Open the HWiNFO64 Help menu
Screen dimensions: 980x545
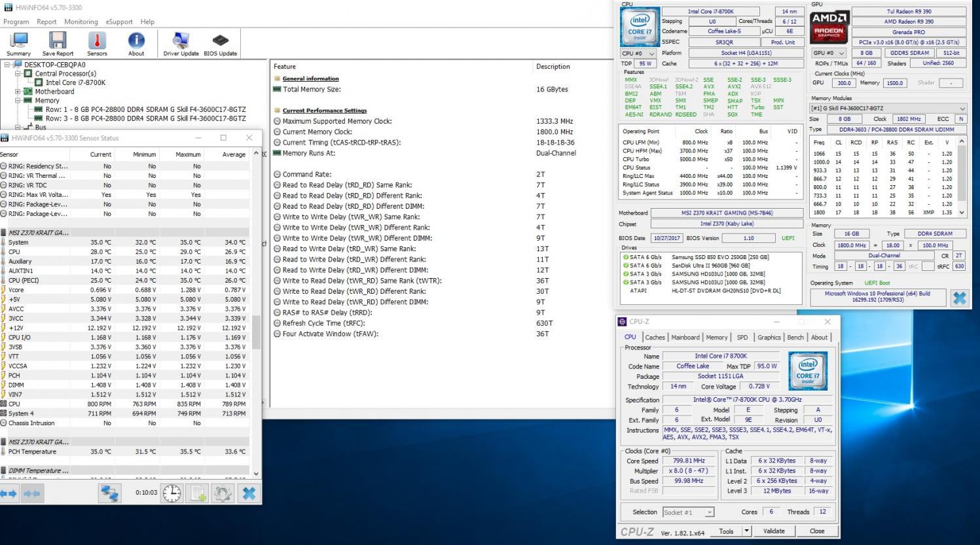148,22
